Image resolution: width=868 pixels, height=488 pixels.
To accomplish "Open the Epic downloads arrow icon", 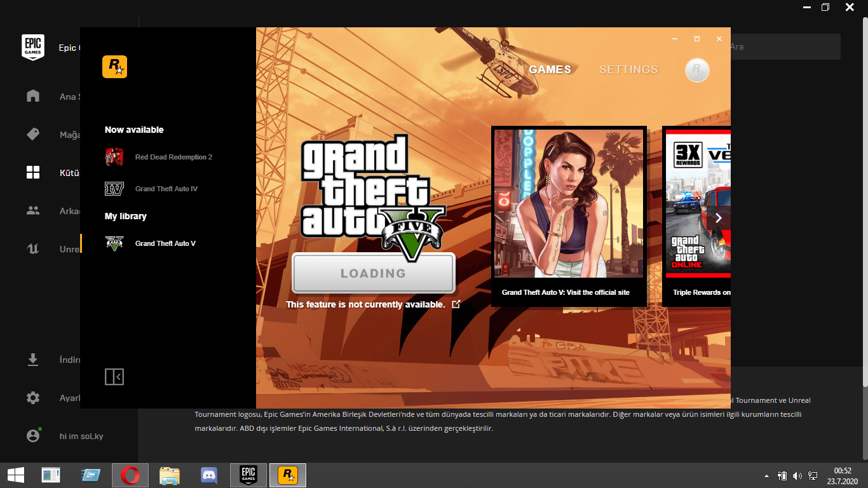I will pyautogui.click(x=33, y=360).
